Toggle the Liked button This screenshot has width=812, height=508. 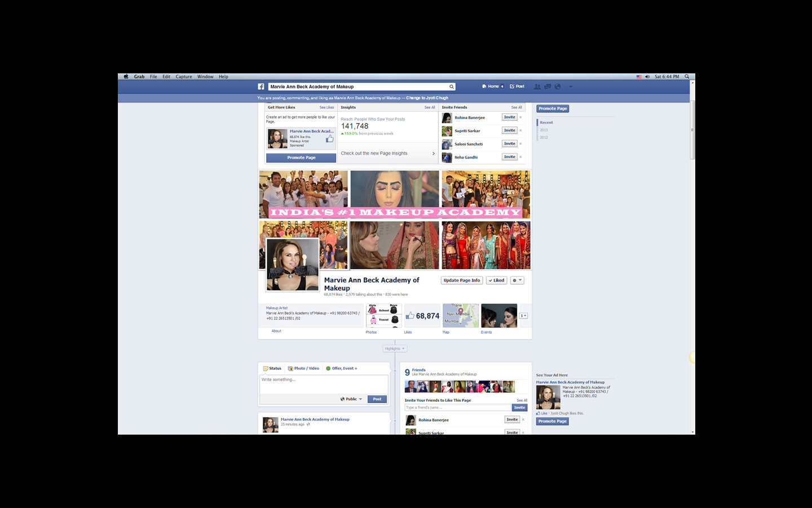[497, 281]
